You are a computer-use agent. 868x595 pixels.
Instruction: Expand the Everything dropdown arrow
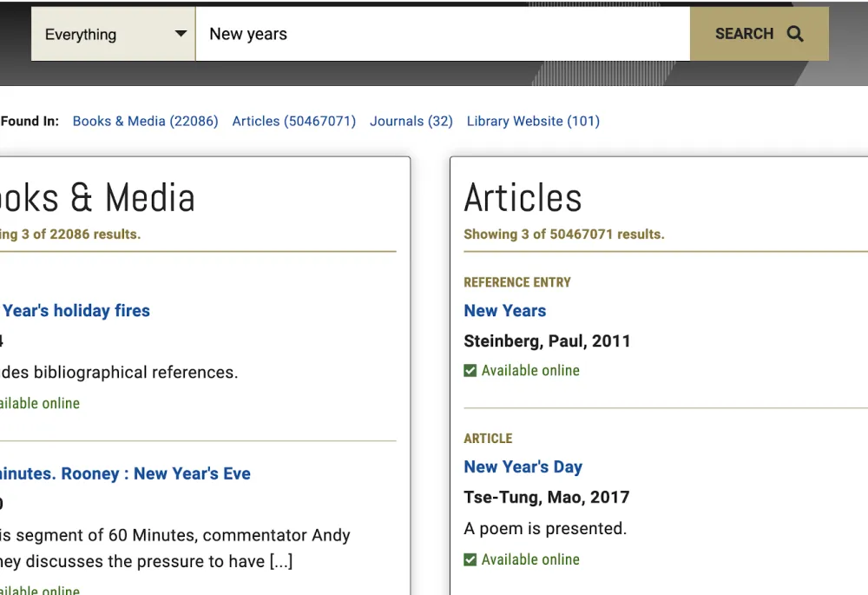181,34
